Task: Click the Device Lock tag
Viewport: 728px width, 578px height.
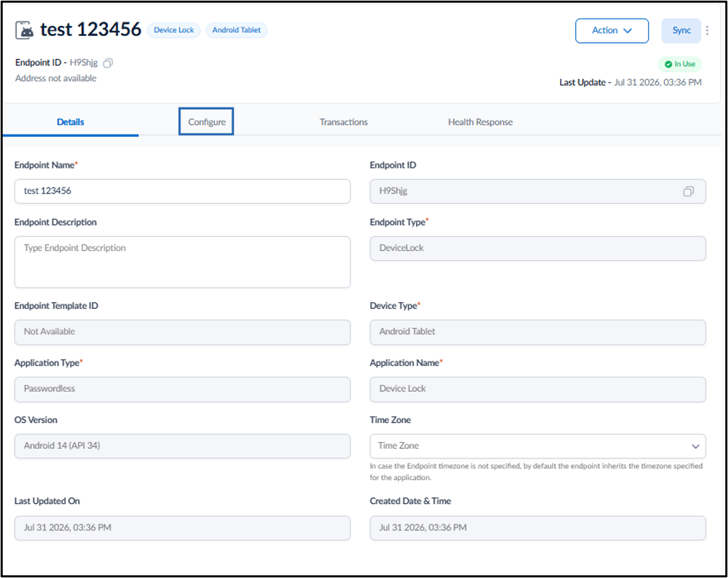Action: coord(173,30)
